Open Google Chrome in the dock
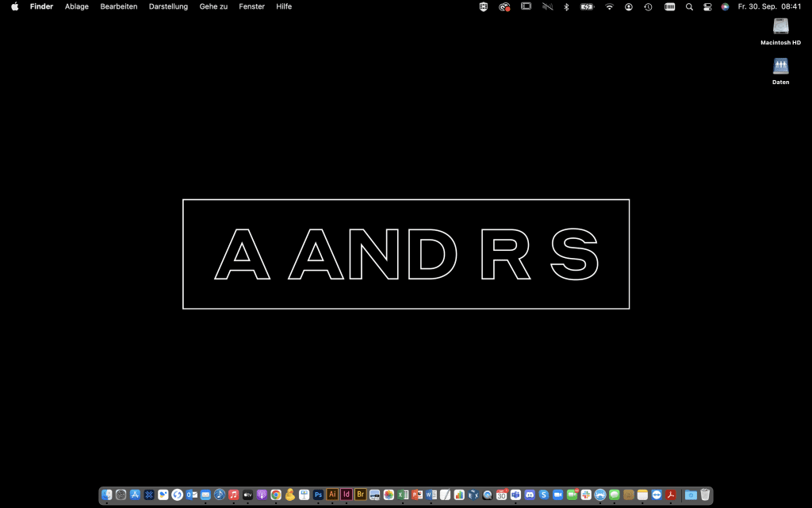 coord(276,495)
